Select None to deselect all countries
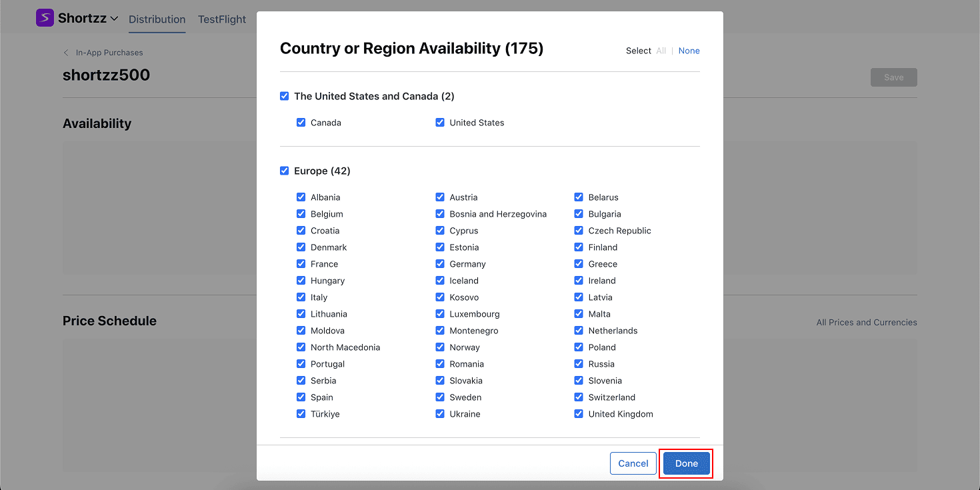This screenshot has width=980, height=490. click(x=689, y=51)
